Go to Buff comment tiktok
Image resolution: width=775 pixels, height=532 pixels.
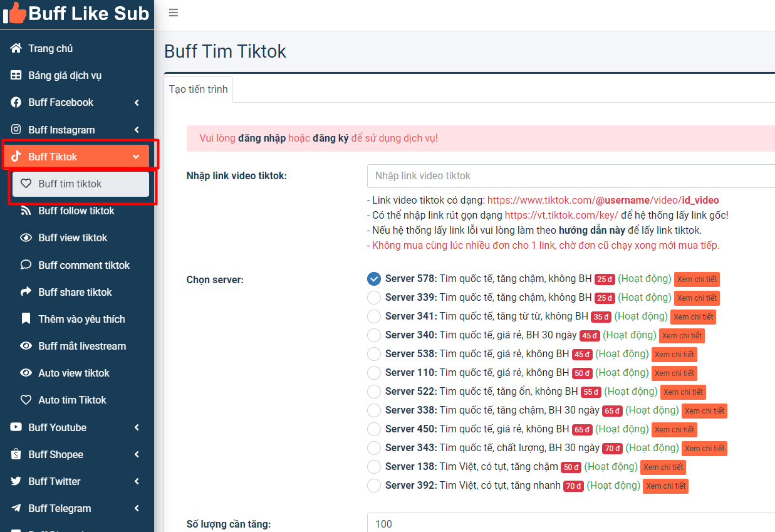coord(81,265)
